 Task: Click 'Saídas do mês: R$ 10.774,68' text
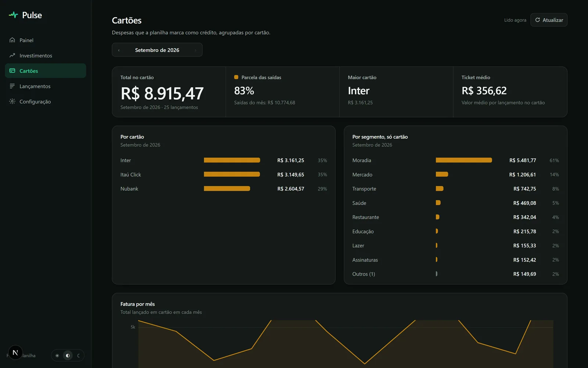click(265, 103)
